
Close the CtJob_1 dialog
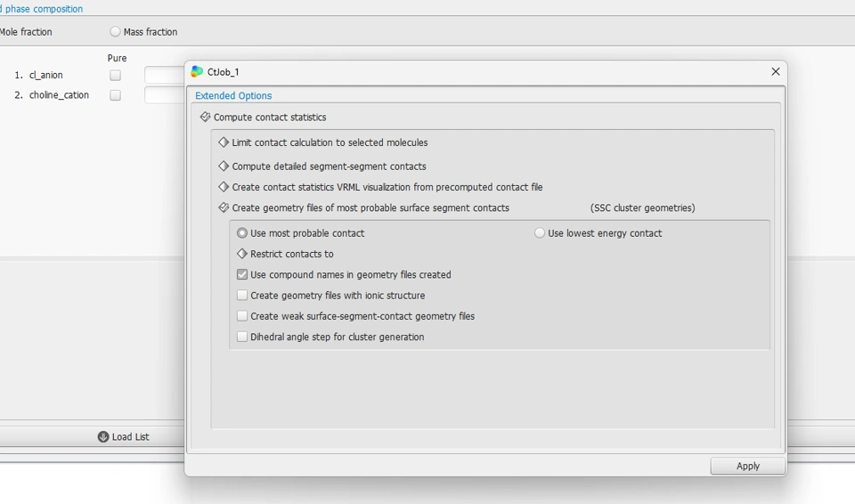click(775, 72)
